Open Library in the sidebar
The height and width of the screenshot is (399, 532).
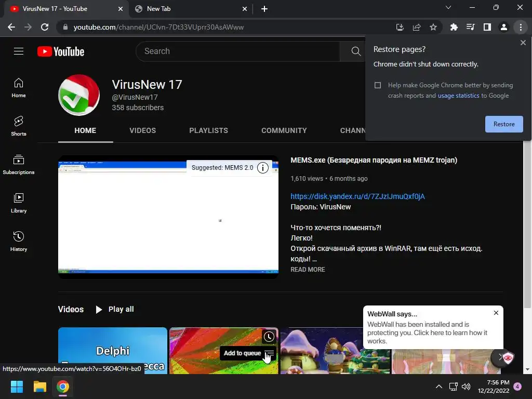[x=19, y=203]
